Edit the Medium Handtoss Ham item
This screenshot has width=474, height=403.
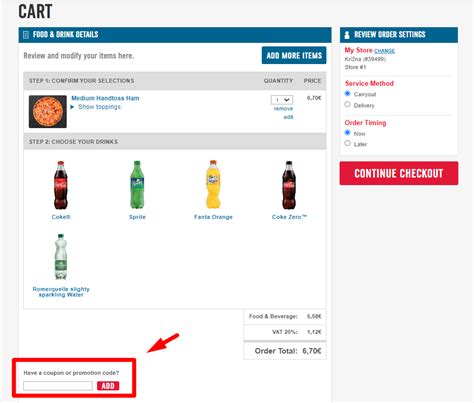[x=288, y=117]
